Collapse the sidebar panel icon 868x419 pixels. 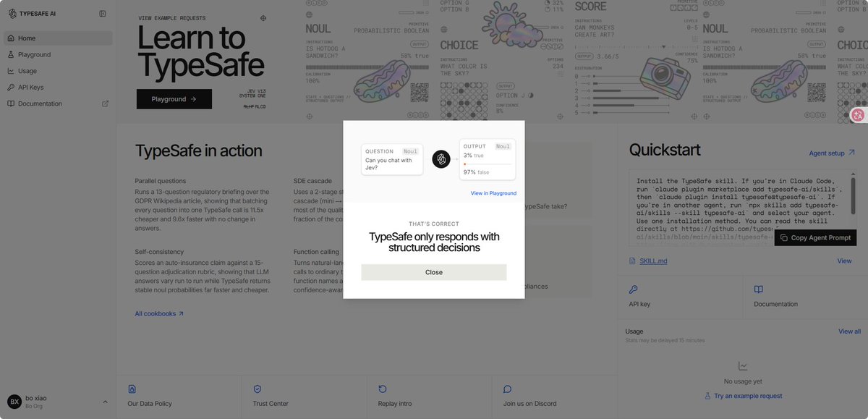point(103,14)
